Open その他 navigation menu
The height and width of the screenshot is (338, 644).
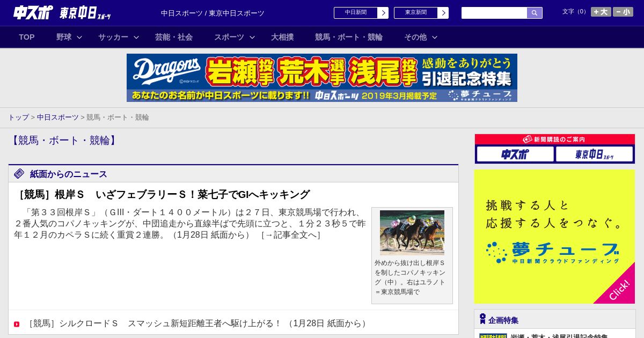pos(415,37)
